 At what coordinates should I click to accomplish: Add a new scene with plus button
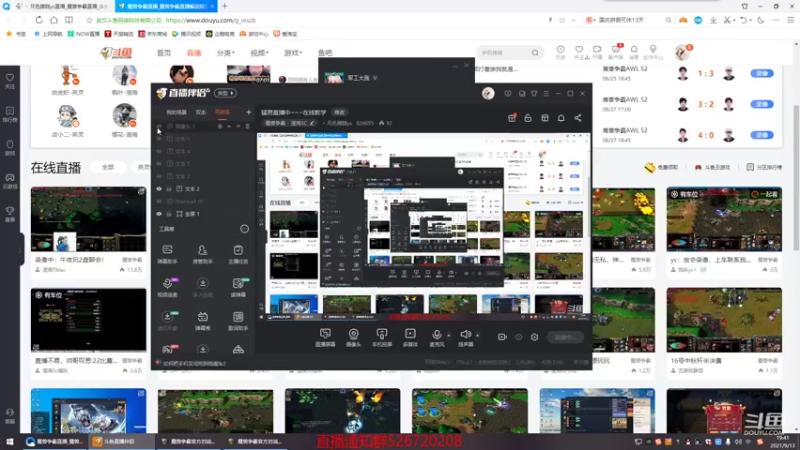point(248,112)
